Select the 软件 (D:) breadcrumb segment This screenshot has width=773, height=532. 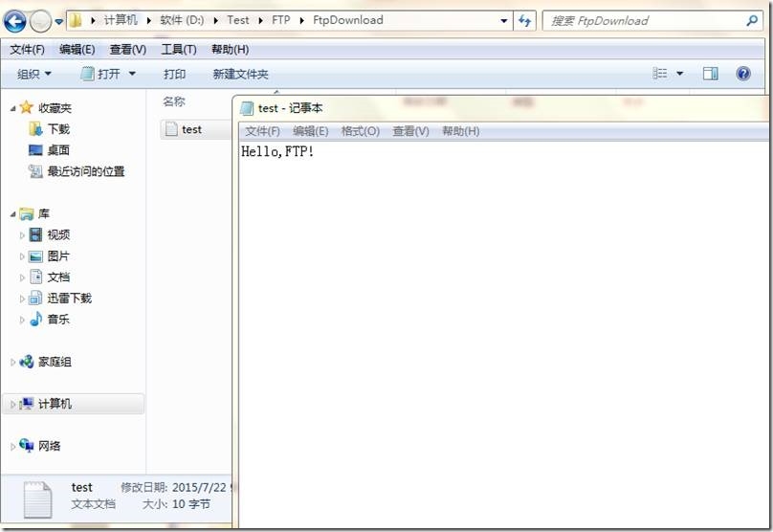click(182, 20)
